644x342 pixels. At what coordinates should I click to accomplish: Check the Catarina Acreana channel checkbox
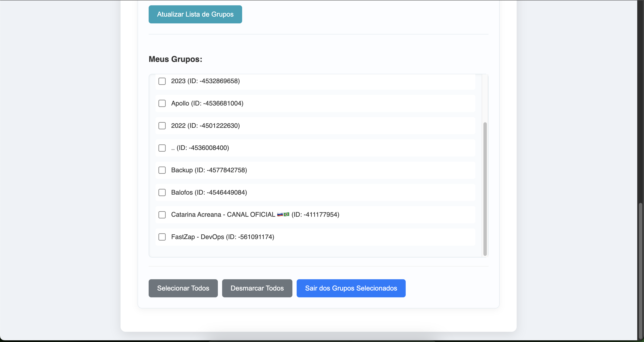coord(162,215)
